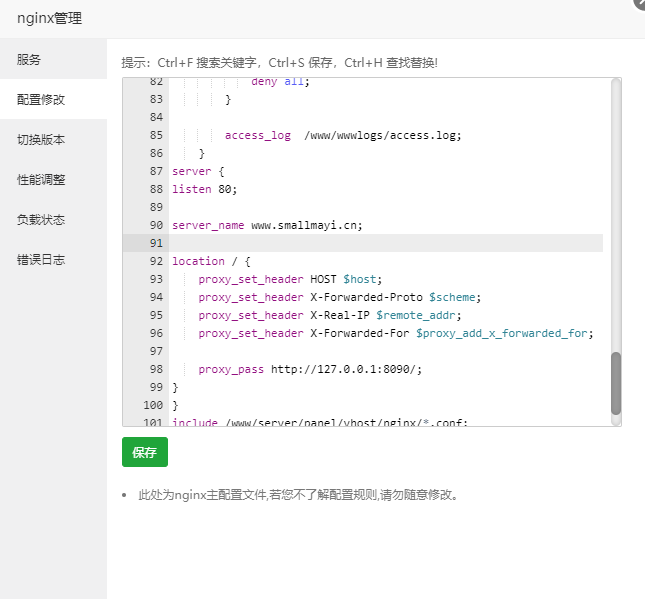This screenshot has width=645, height=599.
Task: Click line number 91 in the gutter
Action: pyautogui.click(x=156, y=243)
